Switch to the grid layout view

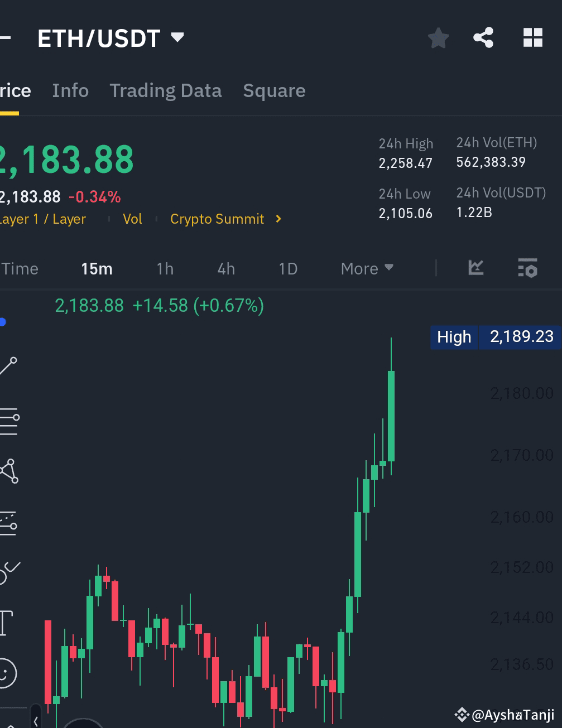pyautogui.click(x=534, y=38)
